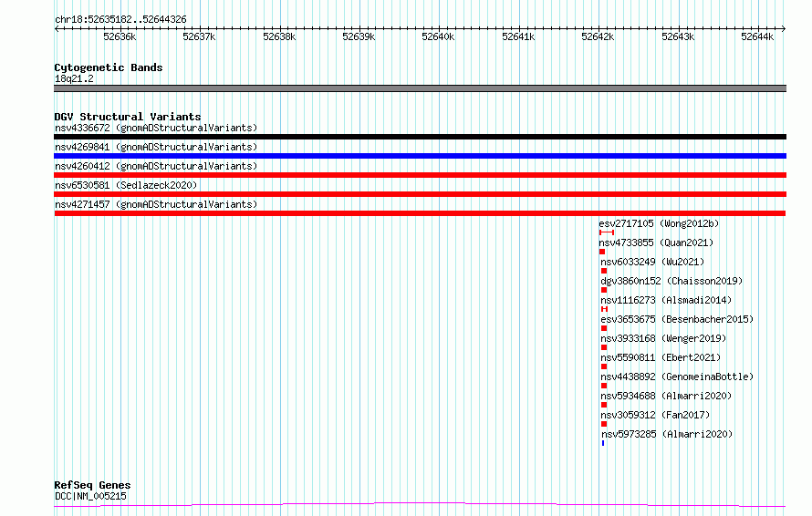Open variant nsv5590811 Ebert2021 label
The height and width of the screenshot is (516, 812).
(x=661, y=357)
